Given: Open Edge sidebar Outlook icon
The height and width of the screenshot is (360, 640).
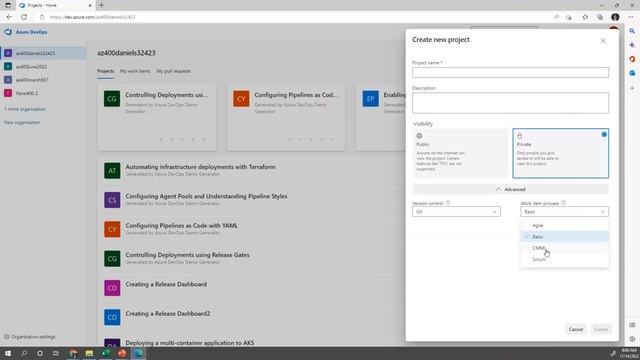Looking at the screenshot, I should (632, 73).
